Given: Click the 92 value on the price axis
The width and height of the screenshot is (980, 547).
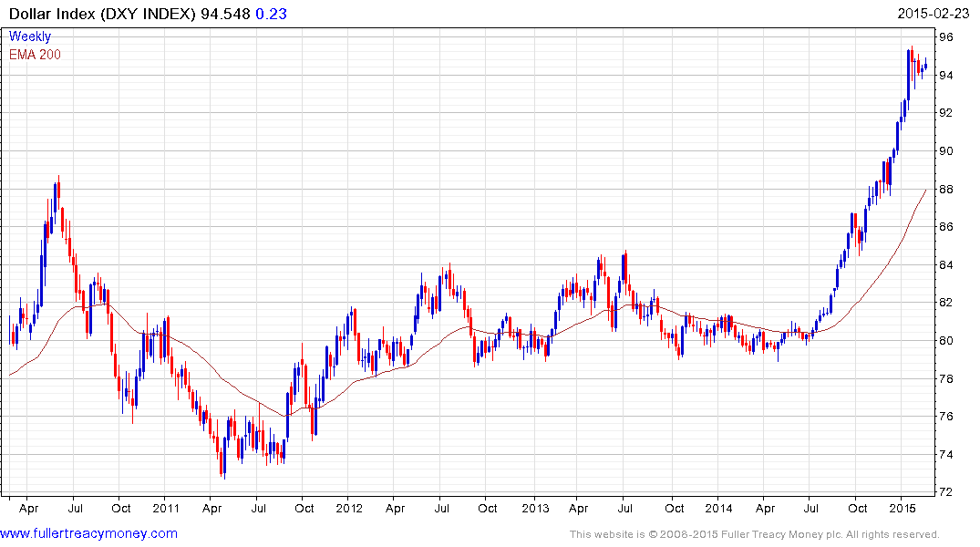Looking at the screenshot, I should (x=946, y=113).
